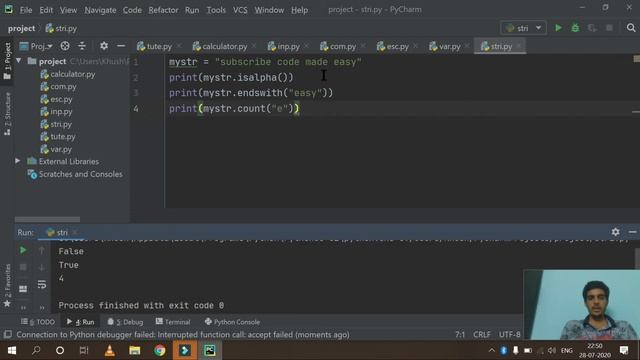Click Collapse All icon in Project panel

(x=82, y=46)
